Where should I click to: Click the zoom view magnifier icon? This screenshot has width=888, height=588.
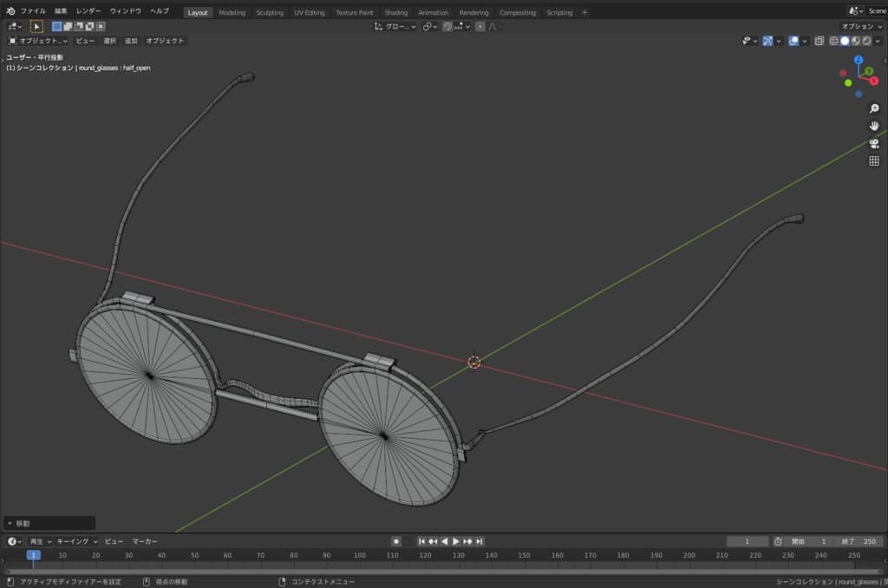[x=874, y=108]
